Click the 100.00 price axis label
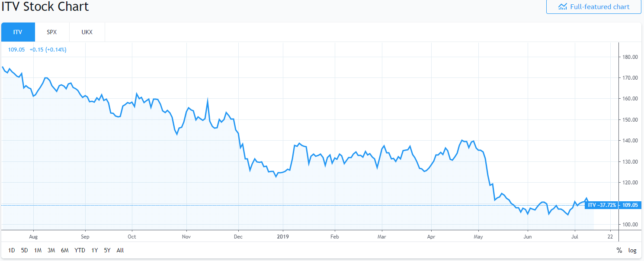This screenshot has height=261, width=644. pyautogui.click(x=630, y=225)
